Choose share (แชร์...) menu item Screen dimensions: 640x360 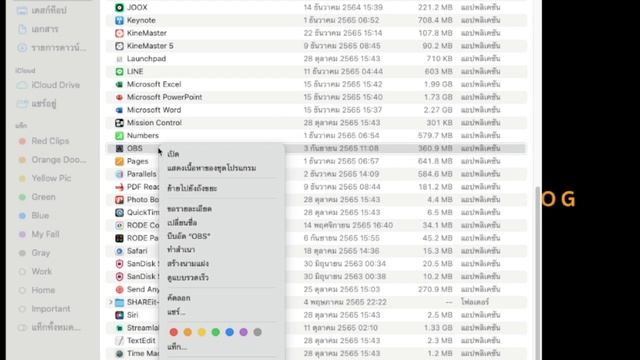(x=176, y=312)
